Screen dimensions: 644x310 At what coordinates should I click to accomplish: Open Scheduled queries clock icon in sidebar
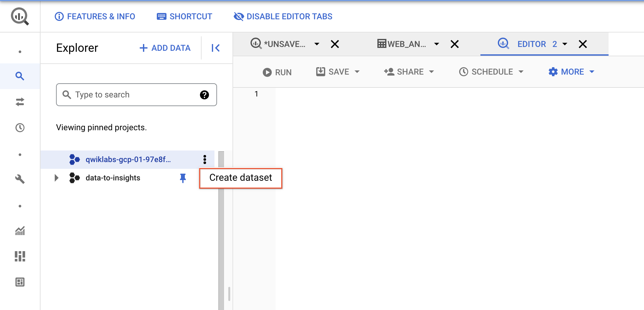click(x=20, y=128)
